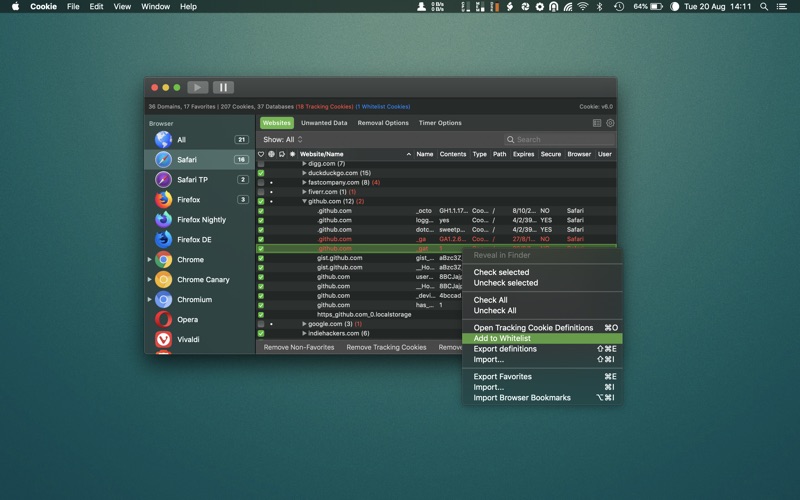
Task: Expand the Chrome browser profiles
Action: tap(150, 260)
